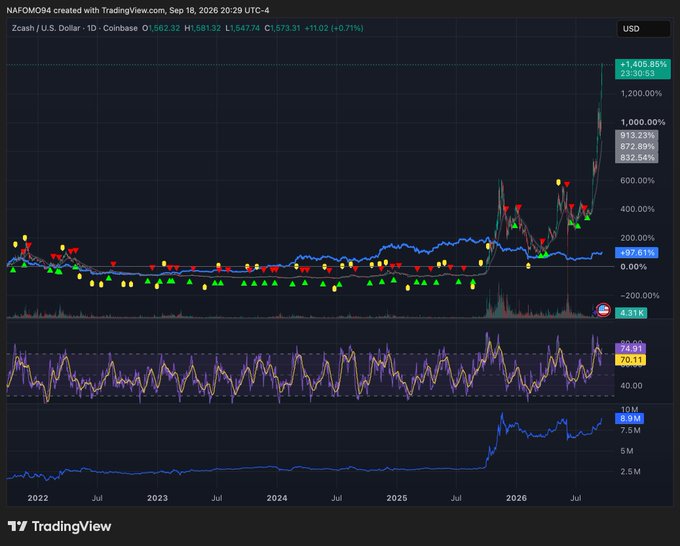The height and width of the screenshot is (546, 680).
Task: Click the 2022 time axis label
Action: (38, 498)
